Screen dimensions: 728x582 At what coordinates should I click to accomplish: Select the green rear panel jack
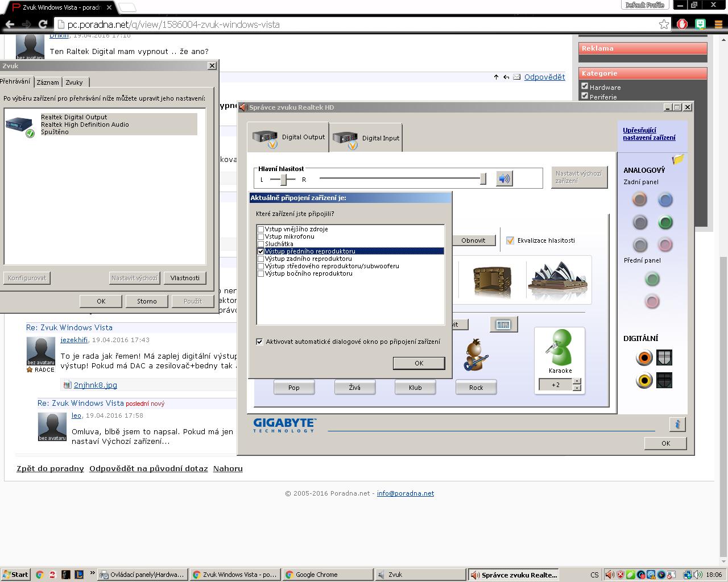pyautogui.click(x=665, y=222)
